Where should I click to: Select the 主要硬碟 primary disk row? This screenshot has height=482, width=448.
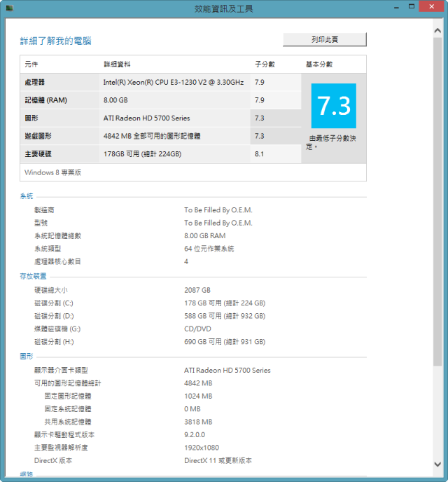pos(160,153)
